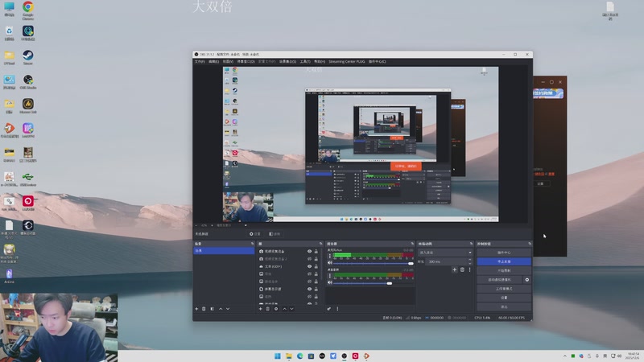Toggle lock on display capture source

pos(316,289)
